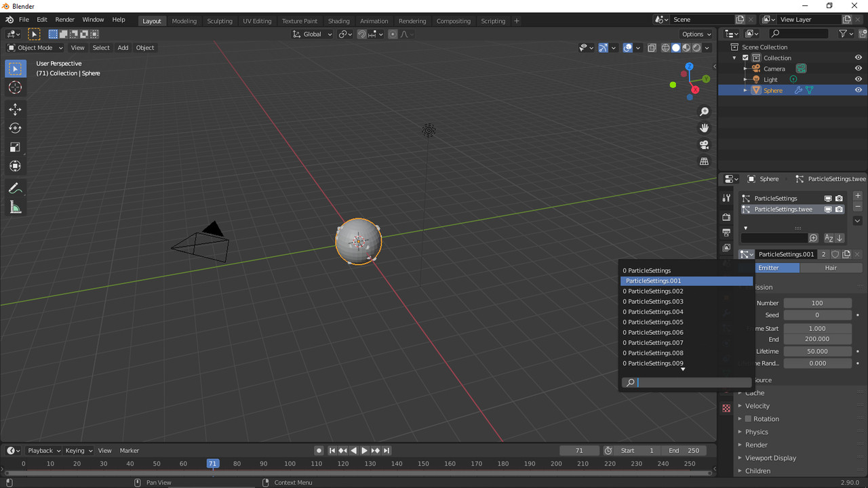Toggle ParticleSettings viewport display icon
This screenshot has height=488, width=868.
pyautogui.click(x=828, y=199)
